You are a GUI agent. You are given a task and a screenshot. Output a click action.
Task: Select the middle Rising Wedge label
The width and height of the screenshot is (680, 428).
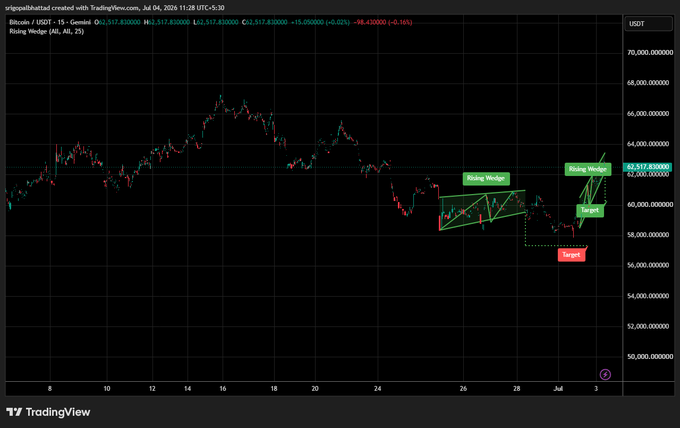pyautogui.click(x=486, y=178)
